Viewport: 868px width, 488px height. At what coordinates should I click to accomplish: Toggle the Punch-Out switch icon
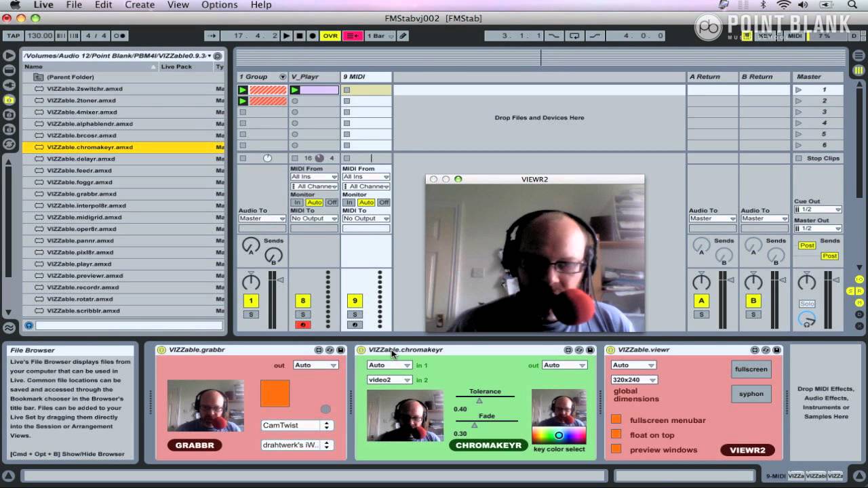pyautogui.click(x=595, y=36)
